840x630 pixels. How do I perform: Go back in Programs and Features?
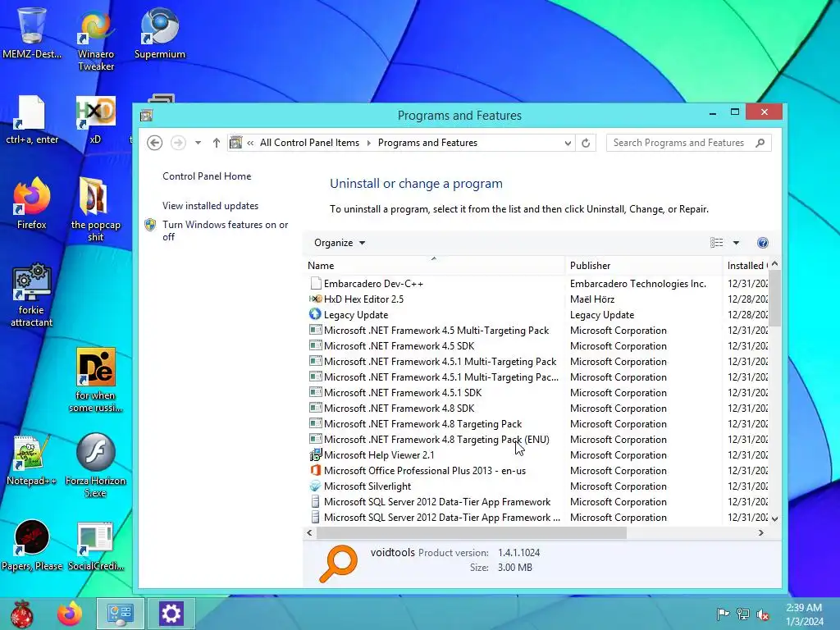[x=154, y=143]
